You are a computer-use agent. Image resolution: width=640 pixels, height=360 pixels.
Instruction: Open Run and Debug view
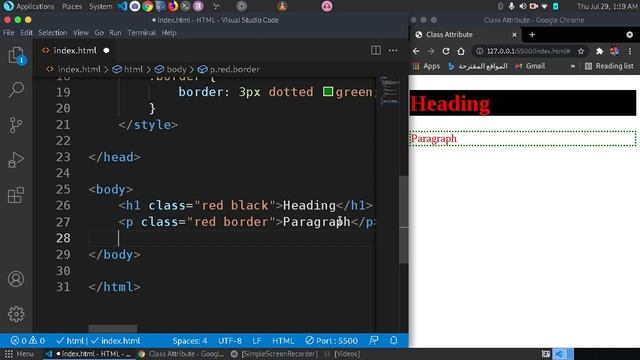(x=16, y=160)
